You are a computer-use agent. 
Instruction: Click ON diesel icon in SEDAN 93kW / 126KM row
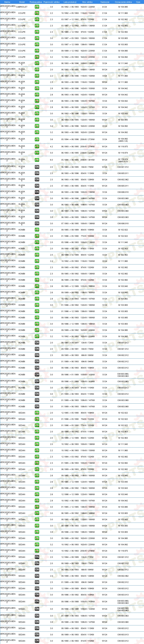(37, 576)
